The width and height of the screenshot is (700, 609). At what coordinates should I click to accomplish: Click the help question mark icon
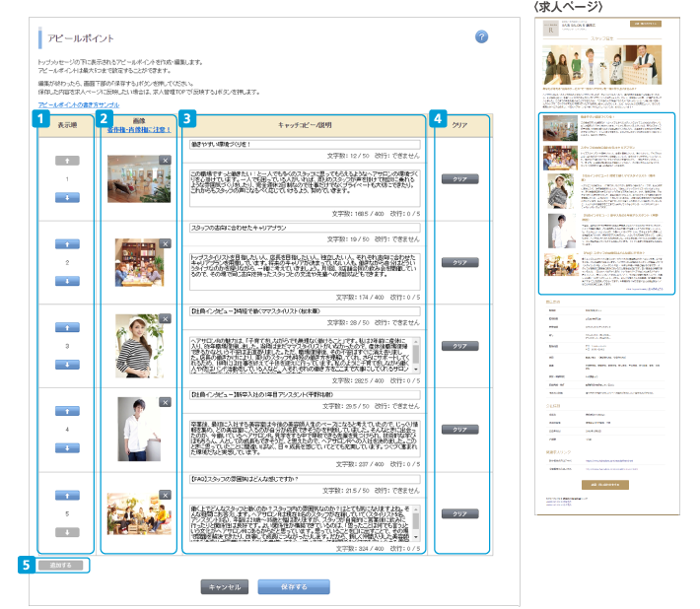point(481,36)
